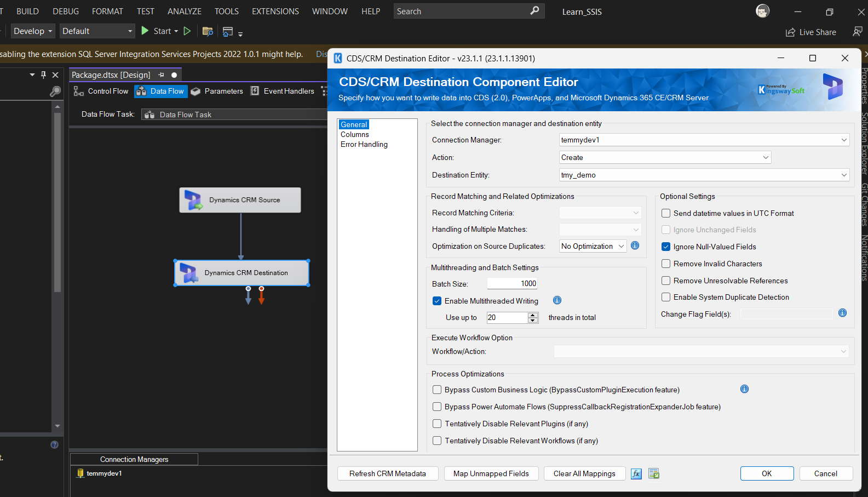The image size is (868, 497).
Task: Click the Batch Size input field
Action: click(512, 283)
